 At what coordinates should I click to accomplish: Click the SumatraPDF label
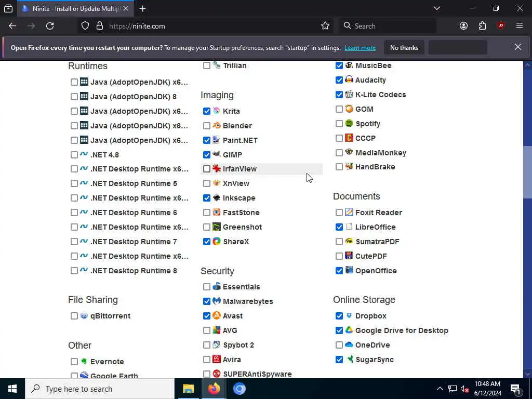[x=377, y=242]
